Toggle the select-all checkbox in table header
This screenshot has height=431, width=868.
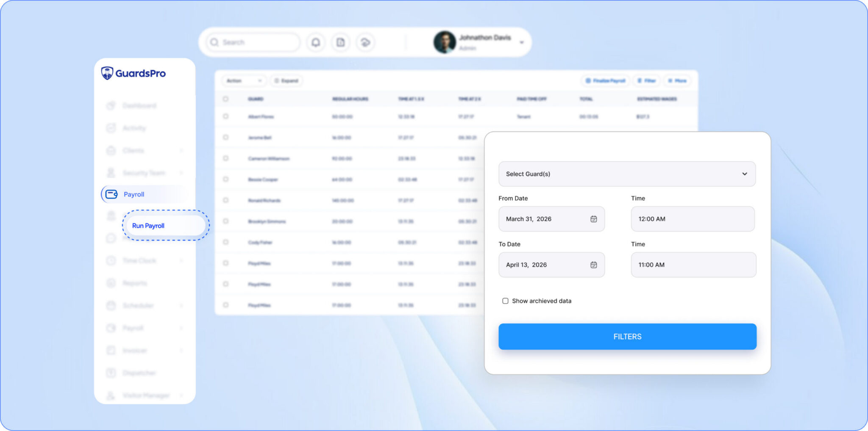pyautogui.click(x=225, y=99)
